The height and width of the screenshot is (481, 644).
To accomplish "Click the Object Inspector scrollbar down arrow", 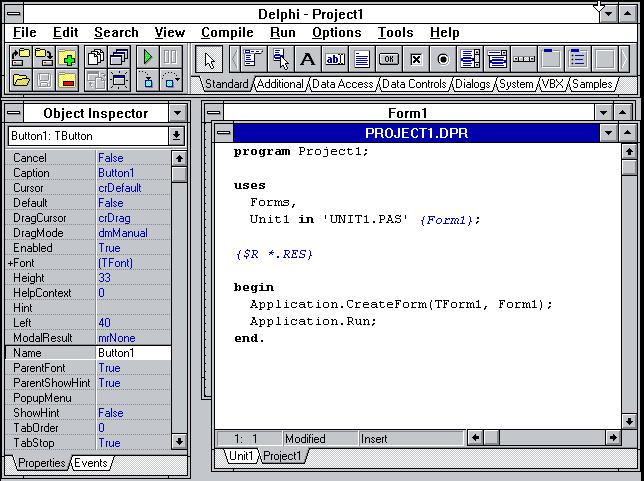I will [x=179, y=441].
